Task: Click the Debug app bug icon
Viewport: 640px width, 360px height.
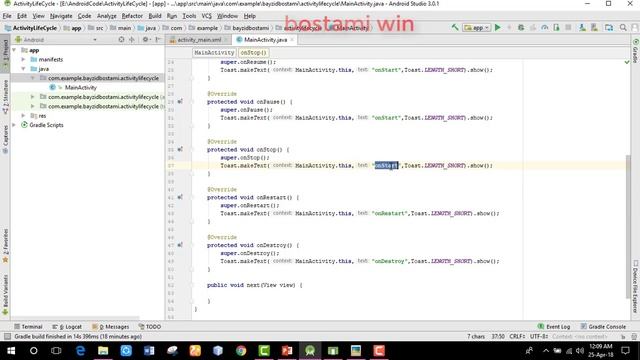Action: pos(521,27)
